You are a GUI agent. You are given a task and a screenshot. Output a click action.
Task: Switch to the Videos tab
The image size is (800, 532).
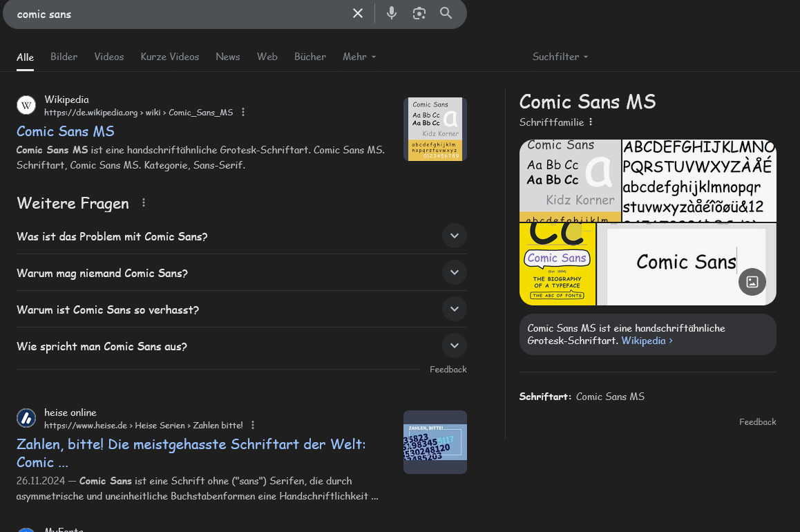point(108,57)
